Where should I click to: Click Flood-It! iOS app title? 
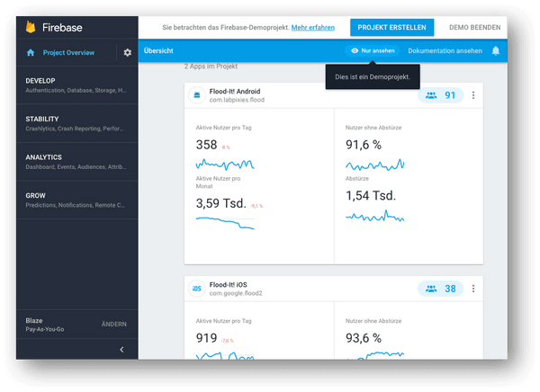(x=228, y=285)
